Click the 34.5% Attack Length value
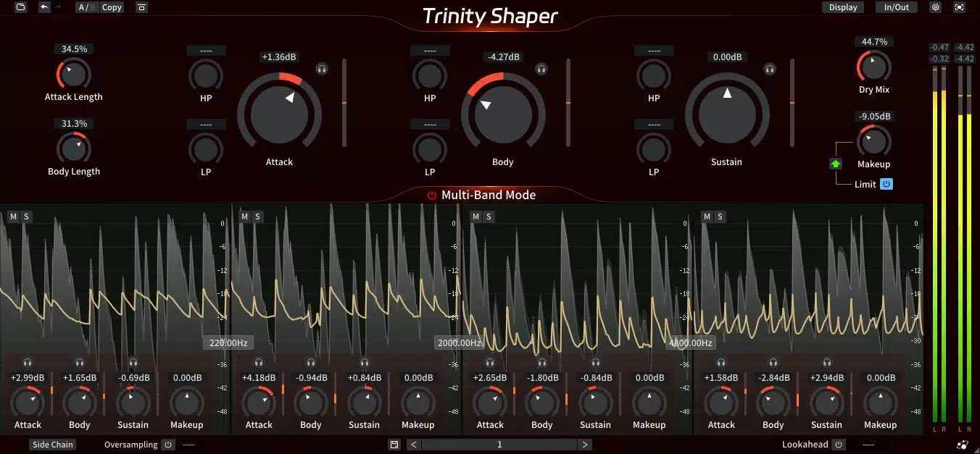The height and width of the screenshot is (454, 980). pos(74,49)
